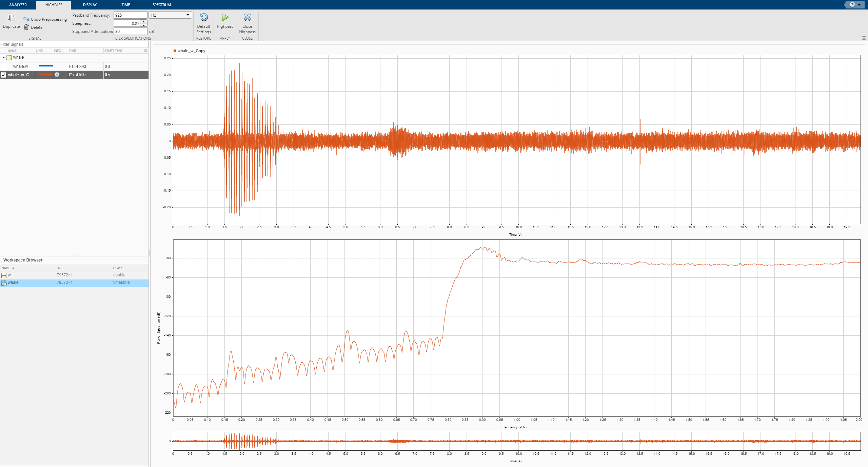Collapse the whale signal tree node
The width and height of the screenshot is (868, 467).
(x=3, y=58)
